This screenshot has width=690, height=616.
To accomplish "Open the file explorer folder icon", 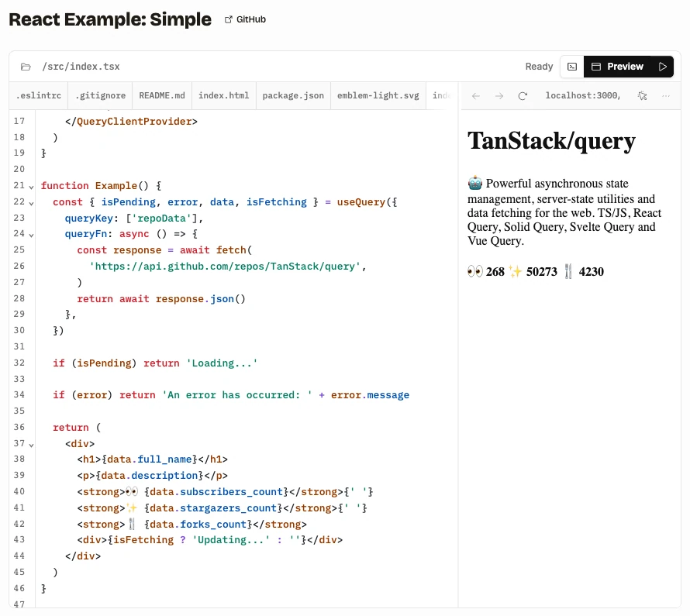I will tap(26, 67).
